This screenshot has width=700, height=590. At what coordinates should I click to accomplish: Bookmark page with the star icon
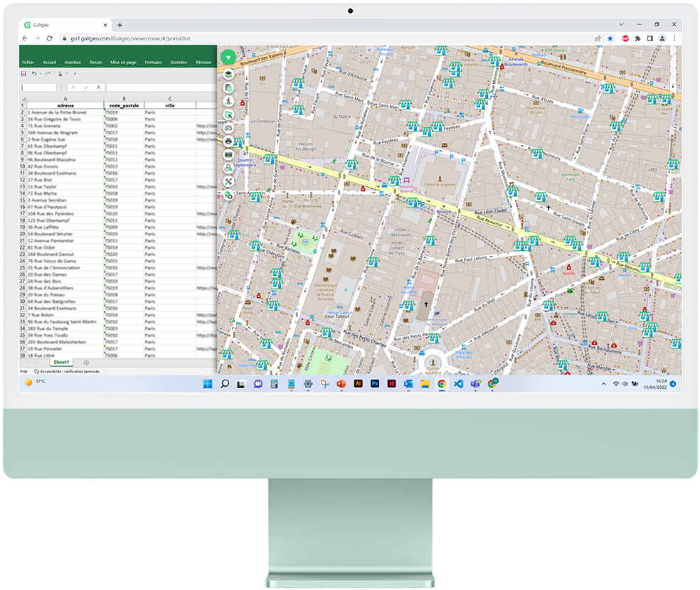click(610, 38)
